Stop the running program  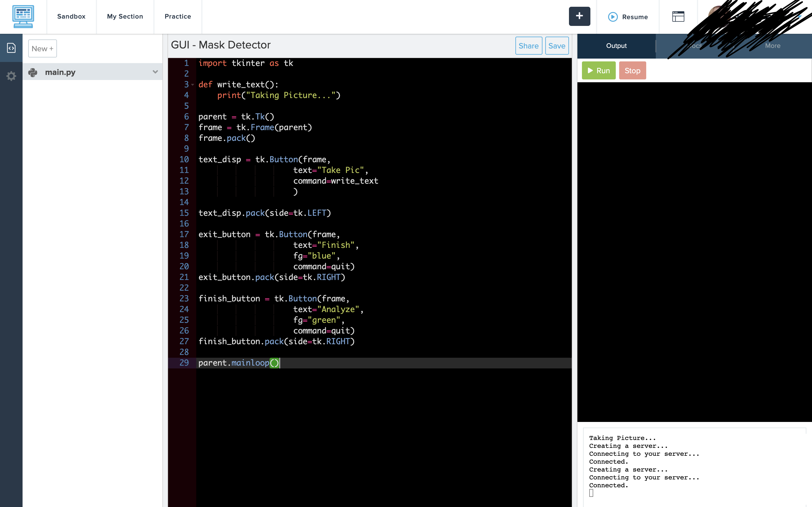pyautogui.click(x=632, y=70)
